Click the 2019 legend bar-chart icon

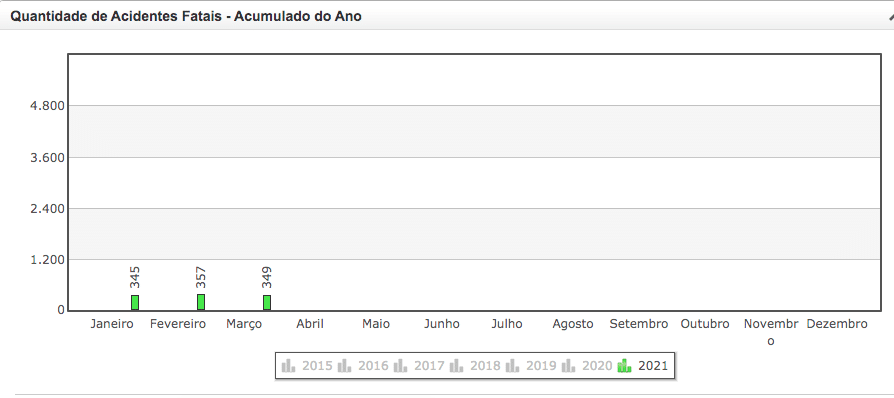(x=513, y=365)
